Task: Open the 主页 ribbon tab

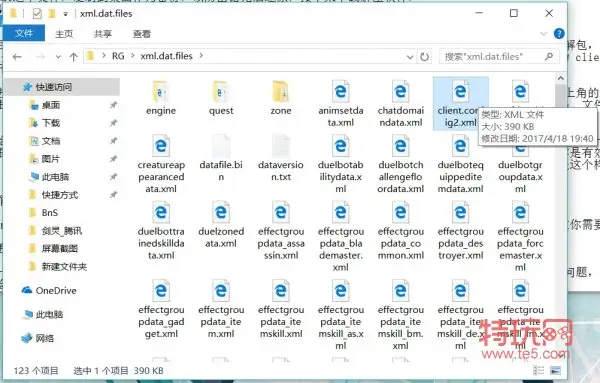Action: point(64,34)
